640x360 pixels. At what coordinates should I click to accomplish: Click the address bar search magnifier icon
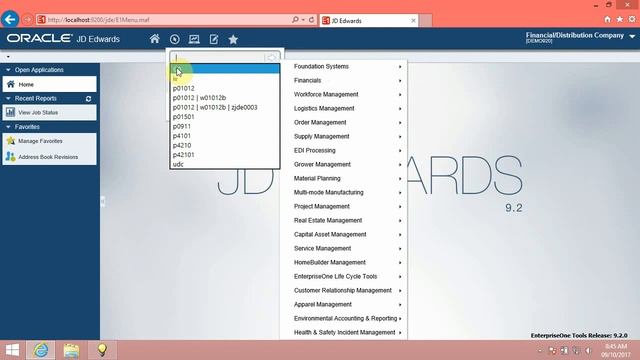click(295, 20)
